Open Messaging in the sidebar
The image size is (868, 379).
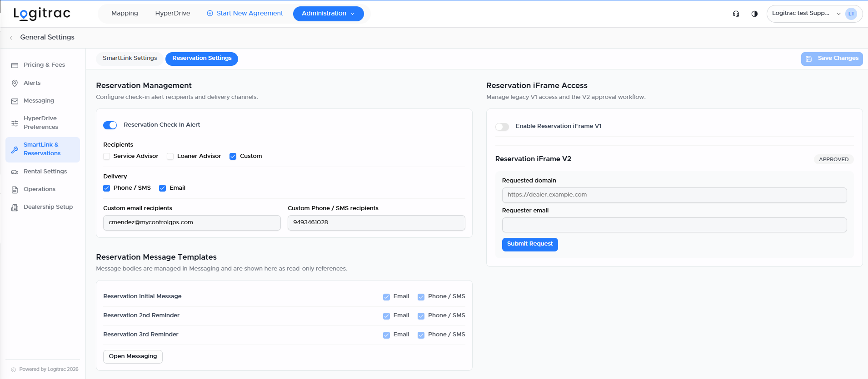[43, 101]
